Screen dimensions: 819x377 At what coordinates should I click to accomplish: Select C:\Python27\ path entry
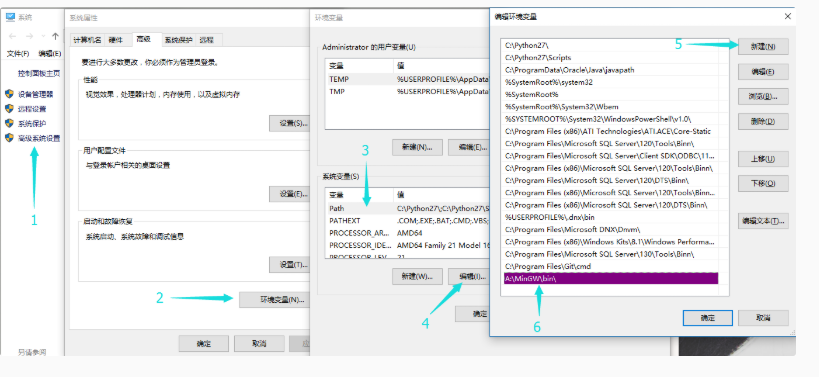[x=611, y=45]
